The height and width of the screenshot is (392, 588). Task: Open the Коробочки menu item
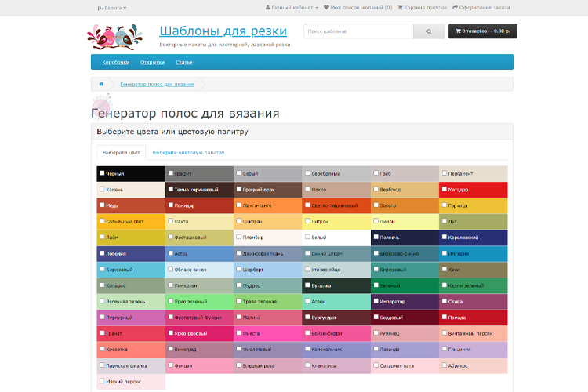pyautogui.click(x=115, y=62)
